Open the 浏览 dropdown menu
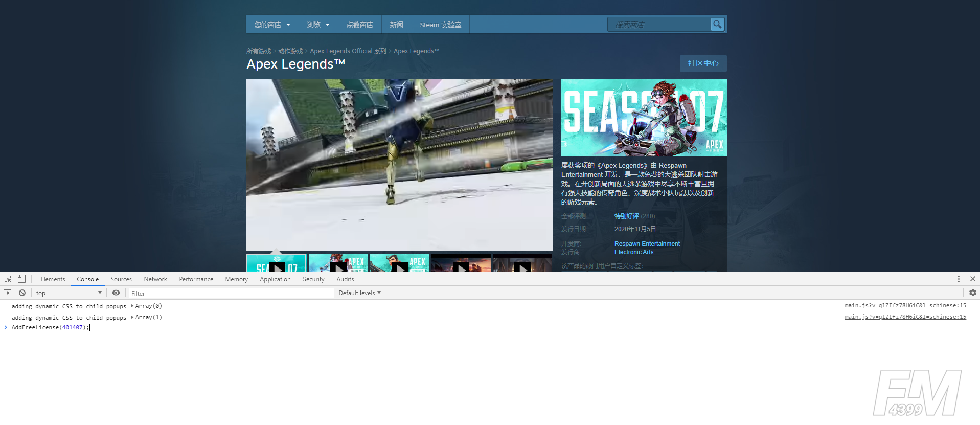The width and height of the screenshot is (980, 425). point(318,25)
